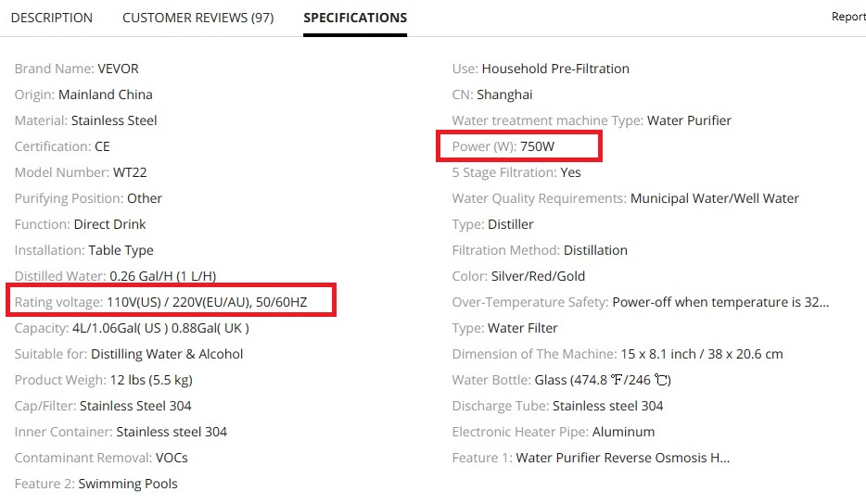Switch to Customer Reviews (97) tab

coord(197,18)
